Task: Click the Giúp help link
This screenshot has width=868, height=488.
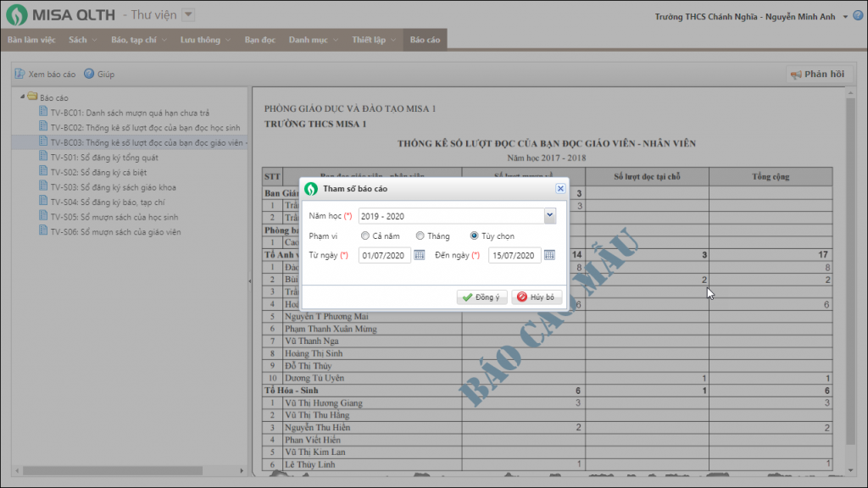Action: click(106, 75)
